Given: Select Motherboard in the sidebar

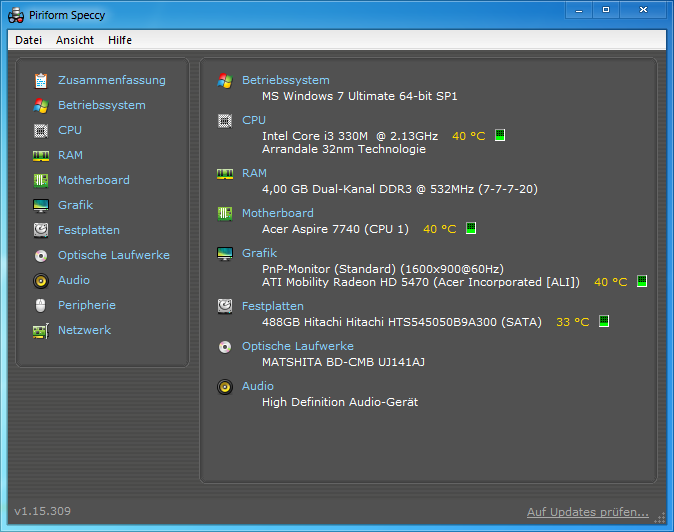Looking at the screenshot, I should (x=94, y=180).
